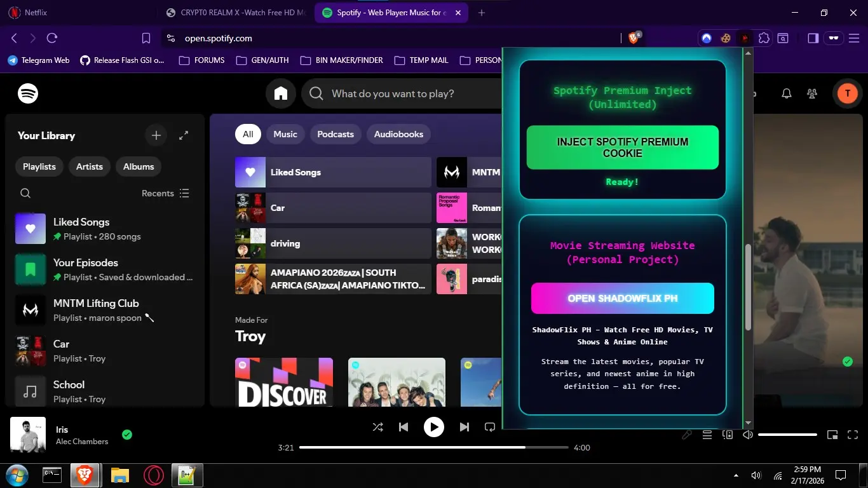
Task: Click Inject Spotify Premium Cookie button
Action: click(x=623, y=147)
